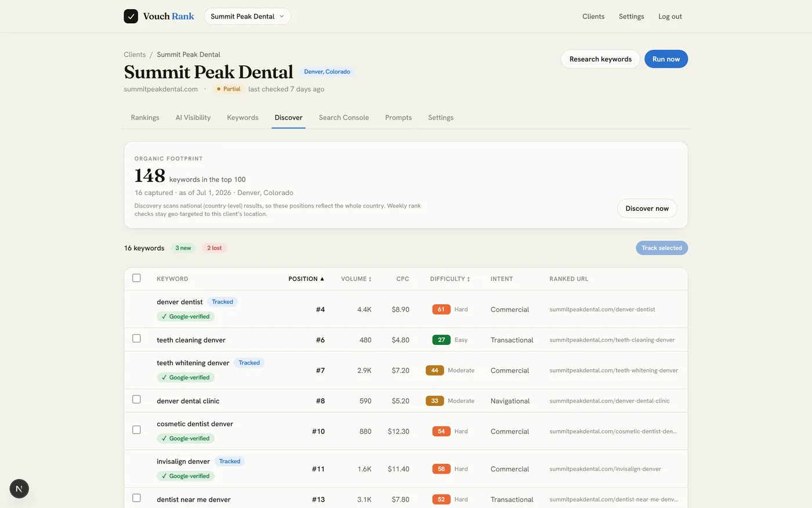Image resolution: width=812 pixels, height=508 pixels.
Task: Filter by the 2 lost badge
Action: click(x=215, y=248)
